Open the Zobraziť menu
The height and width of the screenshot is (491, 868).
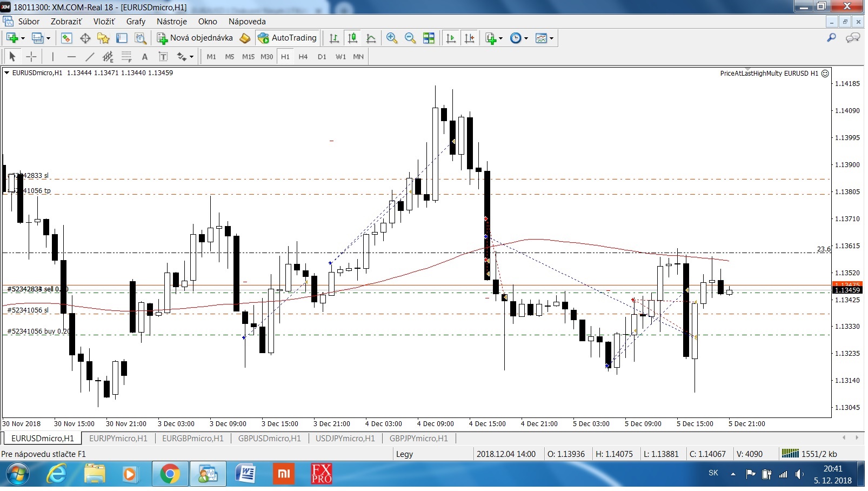(x=66, y=22)
